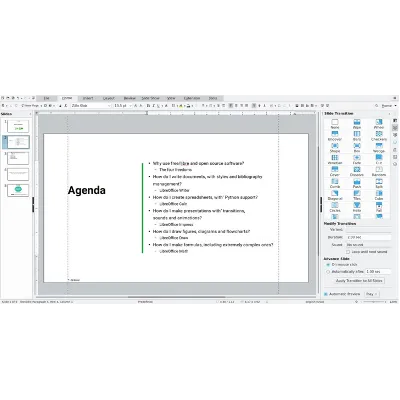Click Apply Transition to All Slides
This screenshot has width=400, height=400.
[359, 281]
